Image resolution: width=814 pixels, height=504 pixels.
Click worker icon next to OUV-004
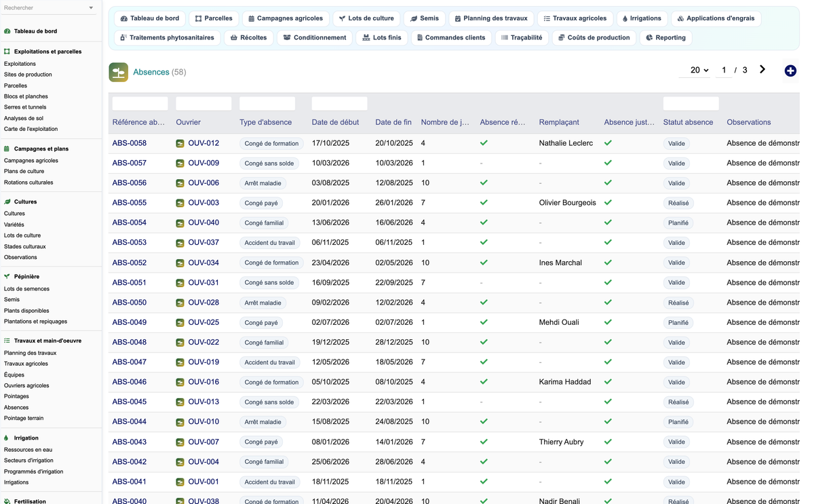click(180, 462)
